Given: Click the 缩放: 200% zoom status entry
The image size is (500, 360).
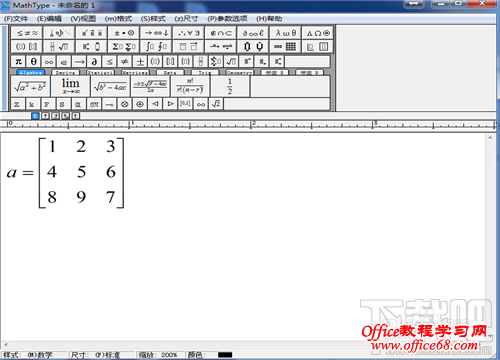Looking at the screenshot, I should pyautogui.click(x=158, y=355).
